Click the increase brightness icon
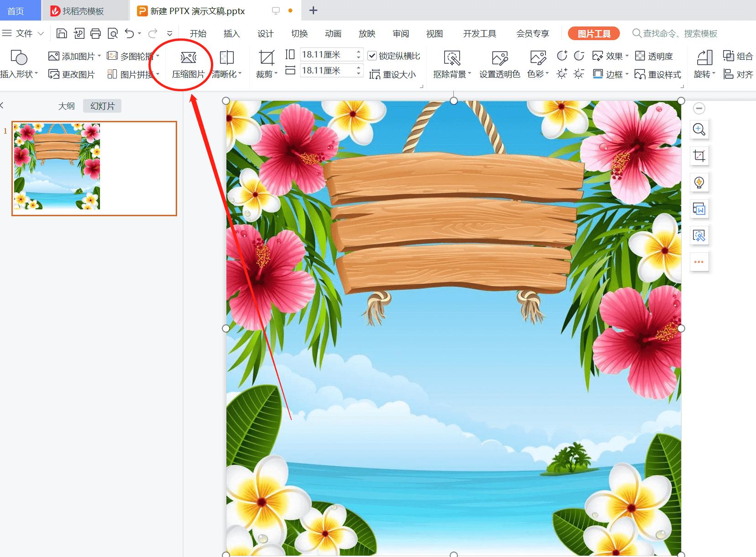This screenshot has height=557, width=756. click(562, 73)
